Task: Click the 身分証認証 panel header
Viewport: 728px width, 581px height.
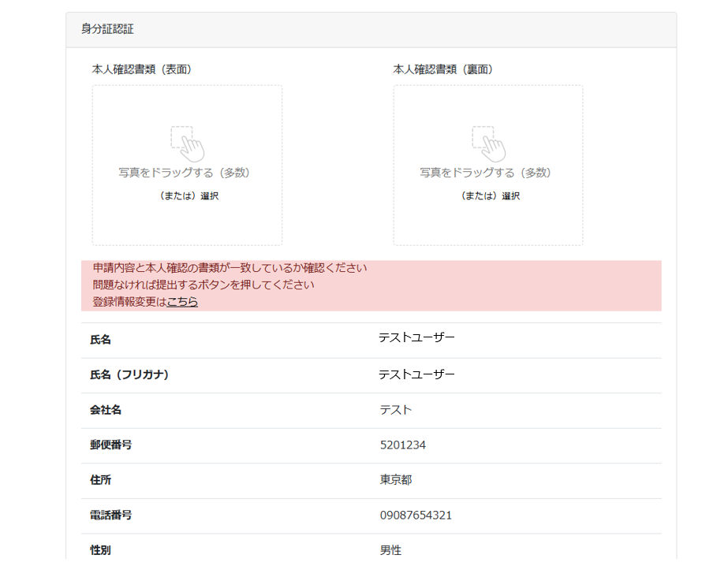Action: [107, 29]
